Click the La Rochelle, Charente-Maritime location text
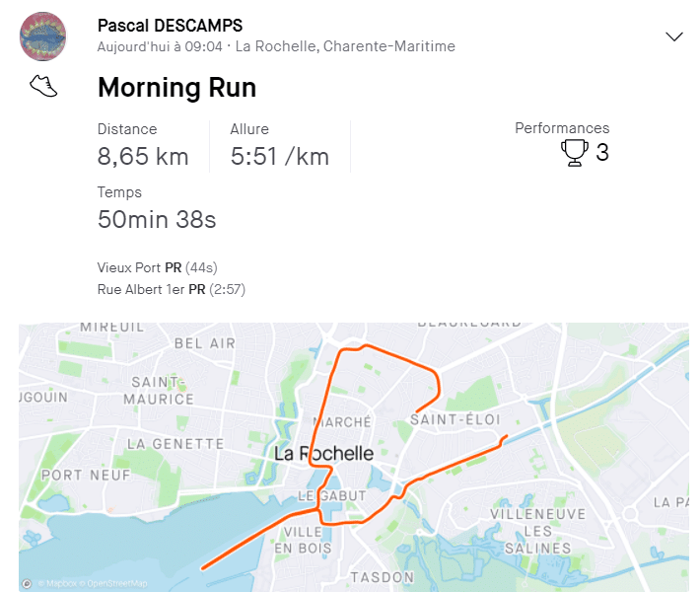The width and height of the screenshot is (700, 592). (x=345, y=46)
